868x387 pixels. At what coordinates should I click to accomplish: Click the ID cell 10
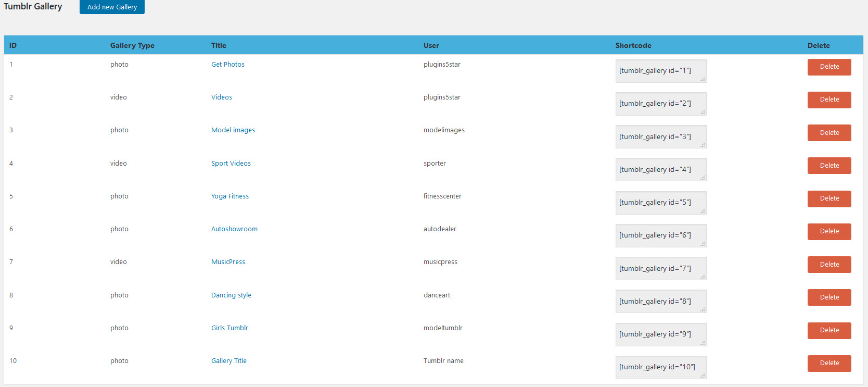(13, 361)
